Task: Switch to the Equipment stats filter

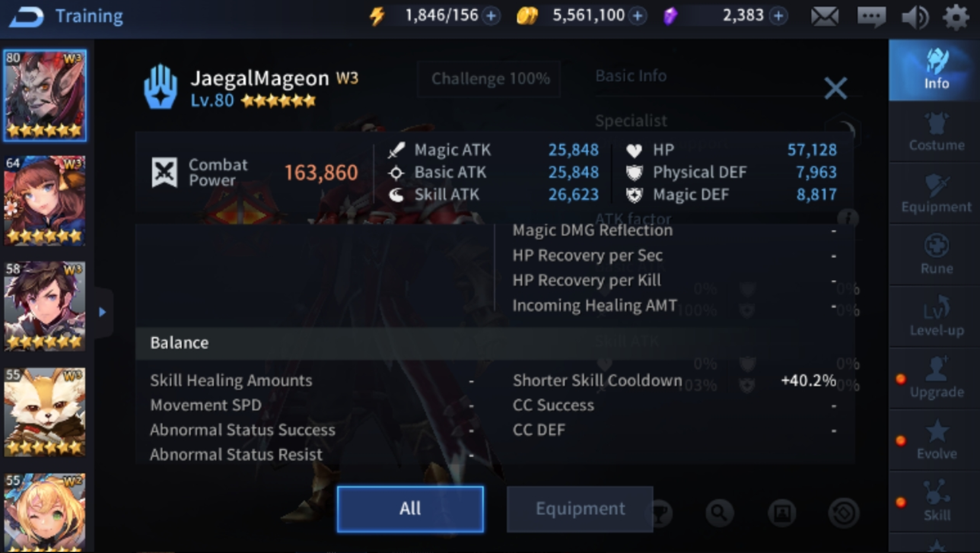Action: coord(580,508)
